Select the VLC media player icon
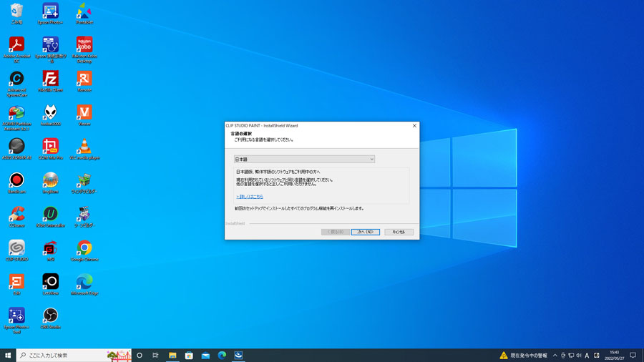The width and height of the screenshot is (644, 362). pyautogui.click(x=84, y=149)
